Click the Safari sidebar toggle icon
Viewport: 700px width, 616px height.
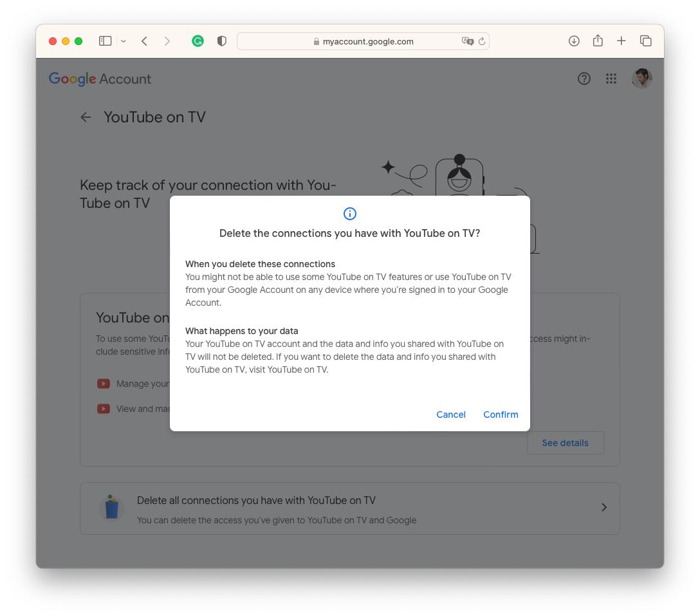pyautogui.click(x=106, y=41)
